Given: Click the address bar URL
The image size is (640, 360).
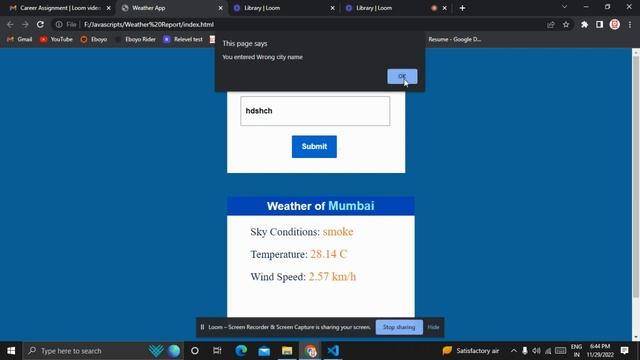Looking at the screenshot, I should 149,24.
